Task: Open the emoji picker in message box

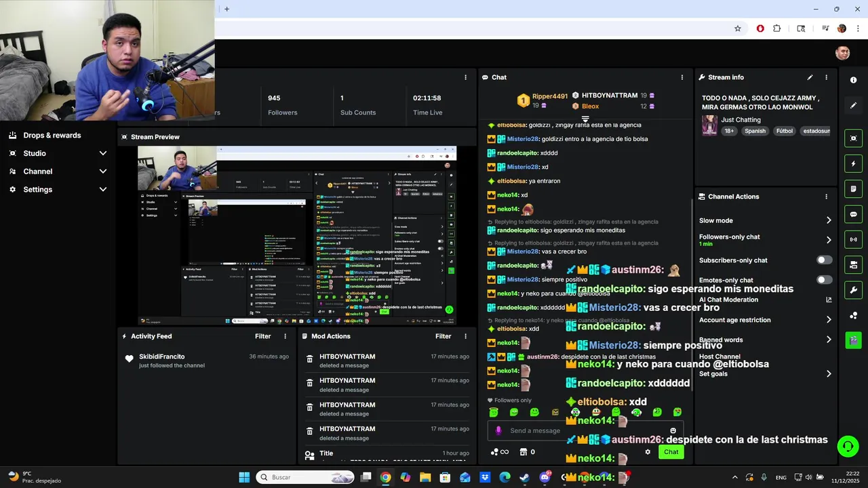Action: pos(673,430)
